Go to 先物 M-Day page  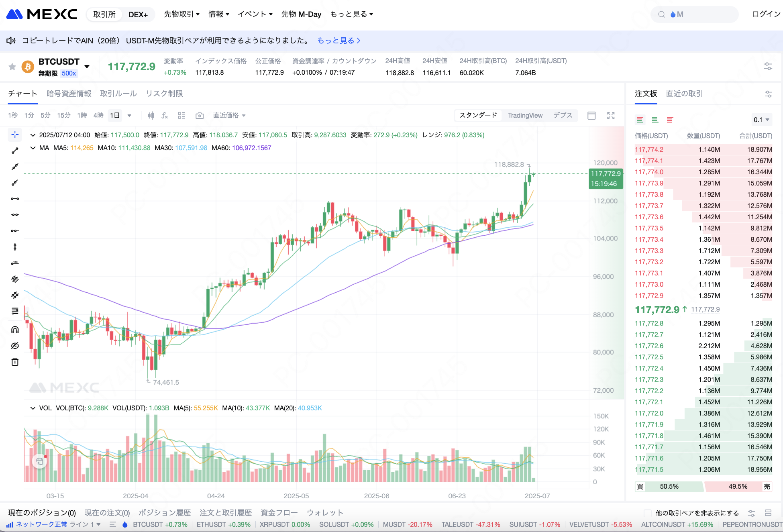pyautogui.click(x=301, y=14)
